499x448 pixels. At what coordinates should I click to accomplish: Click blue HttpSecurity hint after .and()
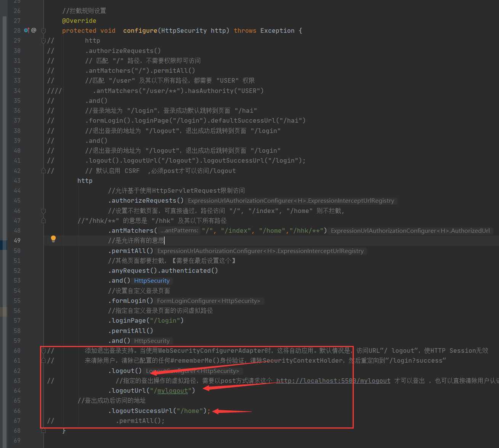point(152,281)
